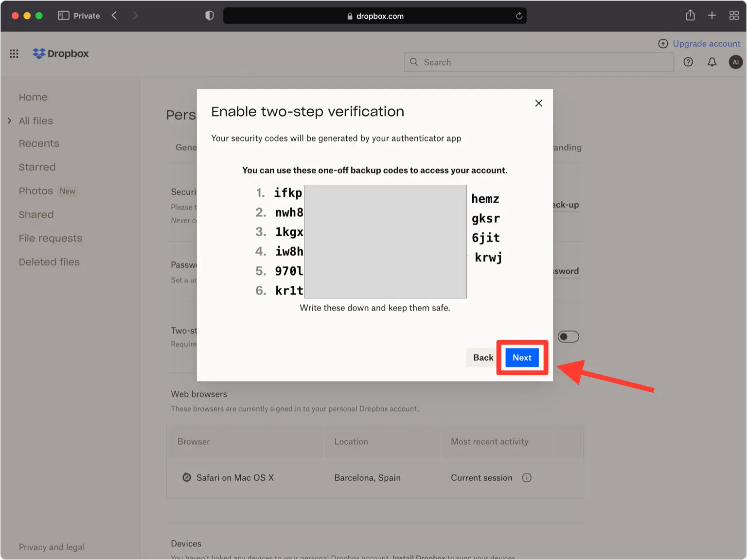This screenshot has height=560, width=747.
Task: Open a new tab with plus icon
Action: click(x=712, y=16)
